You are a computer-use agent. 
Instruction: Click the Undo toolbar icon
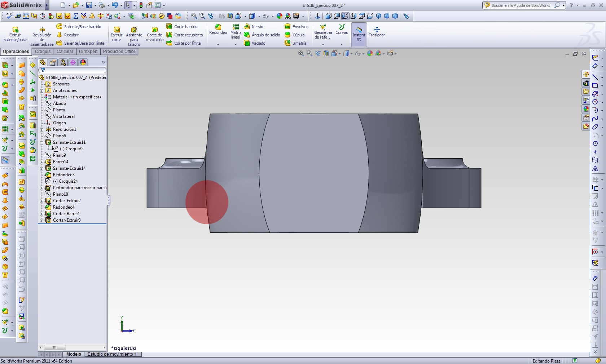pos(115,5)
